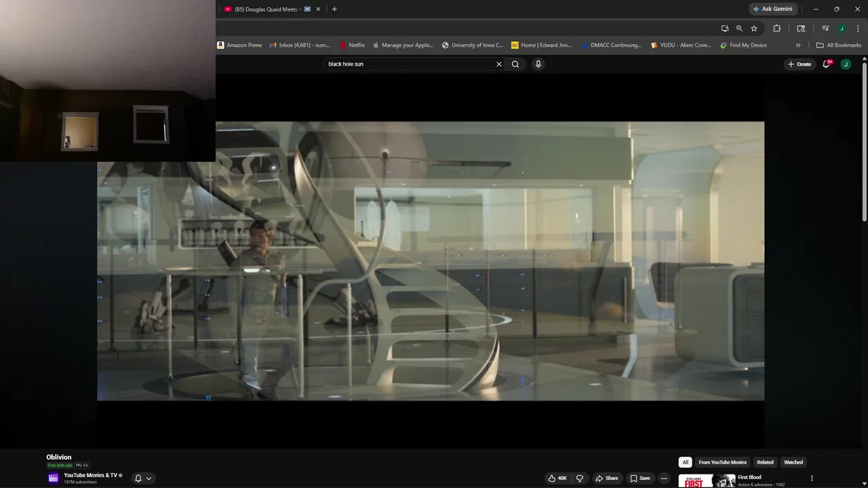Click the YouTube search magnifier button
This screenshot has width=868, height=488.
point(515,64)
